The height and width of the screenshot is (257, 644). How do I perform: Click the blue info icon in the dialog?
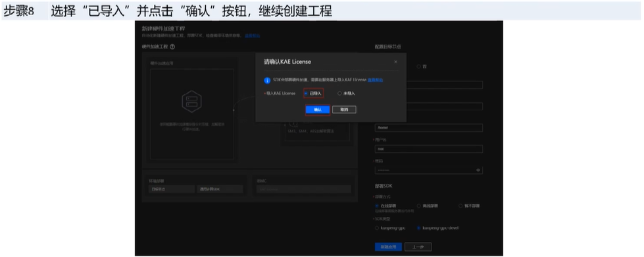click(267, 80)
